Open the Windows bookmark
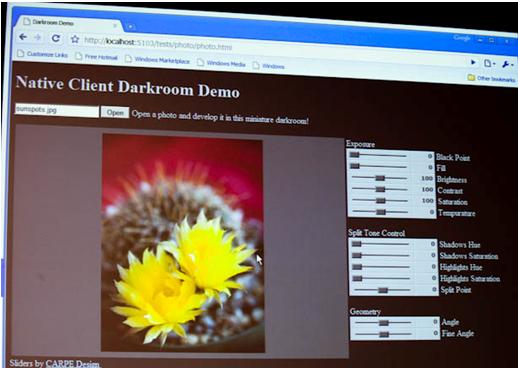 (269, 66)
